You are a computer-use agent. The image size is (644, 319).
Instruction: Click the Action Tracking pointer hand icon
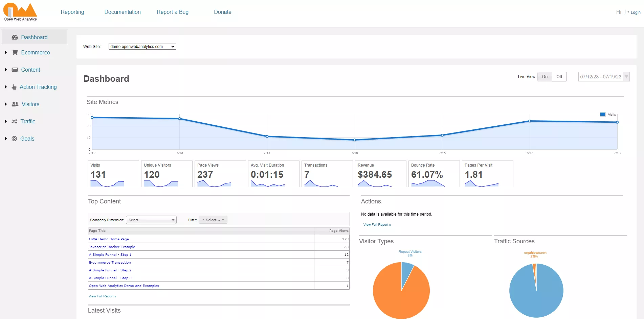pos(14,87)
